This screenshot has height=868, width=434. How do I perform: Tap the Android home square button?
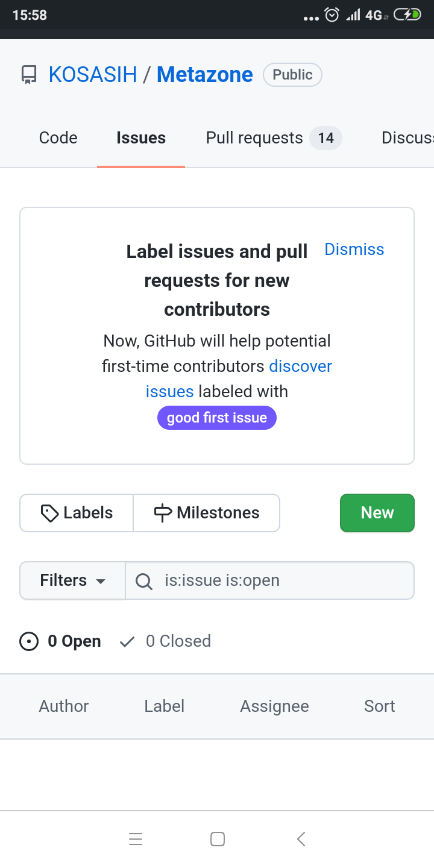point(218,839)
